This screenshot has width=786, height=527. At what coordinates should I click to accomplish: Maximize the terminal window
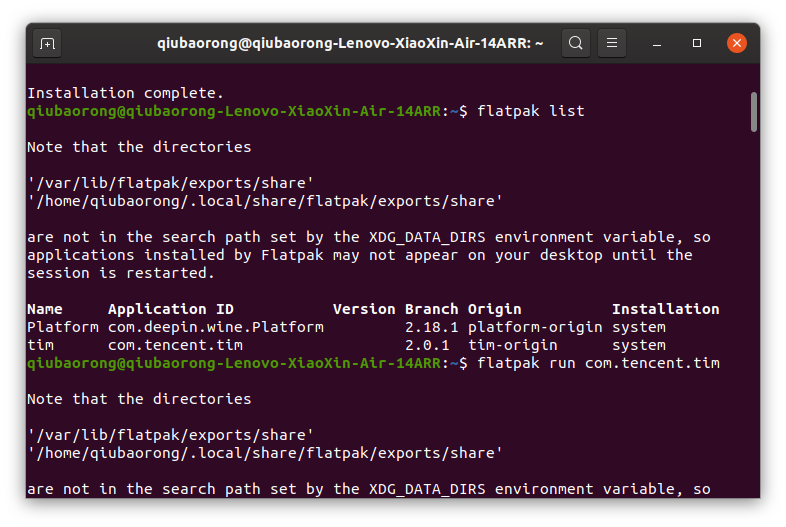coord(697,44)
